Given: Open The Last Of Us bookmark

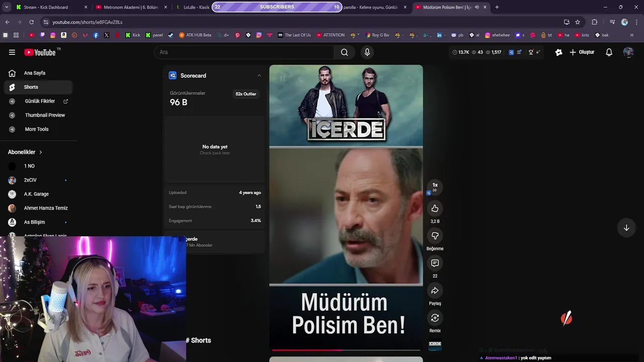Looking at the screenshot, I should pyautogui.click(x=294, y=35).
